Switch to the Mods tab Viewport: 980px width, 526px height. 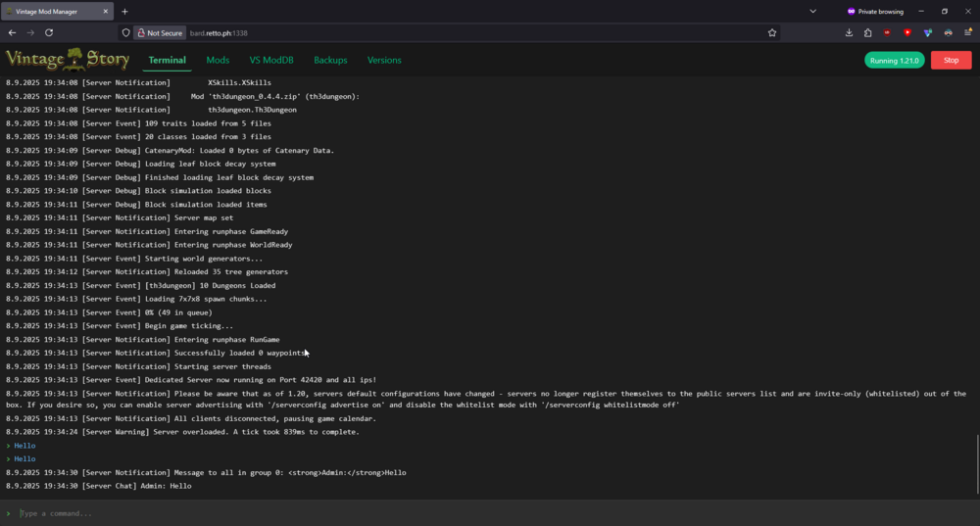point(218,60)
